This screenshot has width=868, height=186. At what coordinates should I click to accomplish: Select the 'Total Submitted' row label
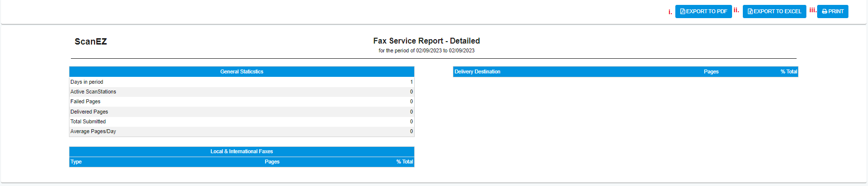[x=88, y=121]
